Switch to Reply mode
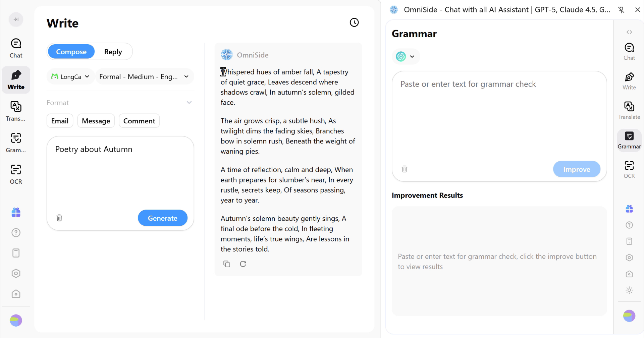644x338 pixels. (x=113, y=52)
